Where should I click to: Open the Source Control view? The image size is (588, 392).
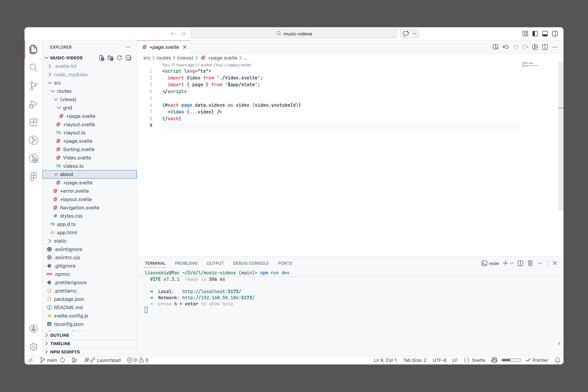pos(33,86)
